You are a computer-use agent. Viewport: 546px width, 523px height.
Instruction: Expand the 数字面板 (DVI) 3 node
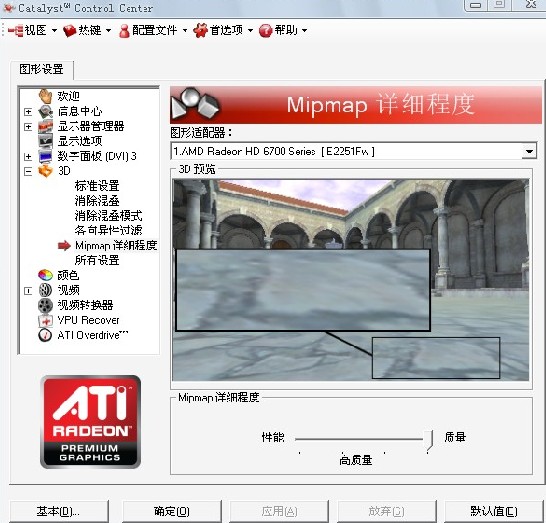tap(28, 157)
